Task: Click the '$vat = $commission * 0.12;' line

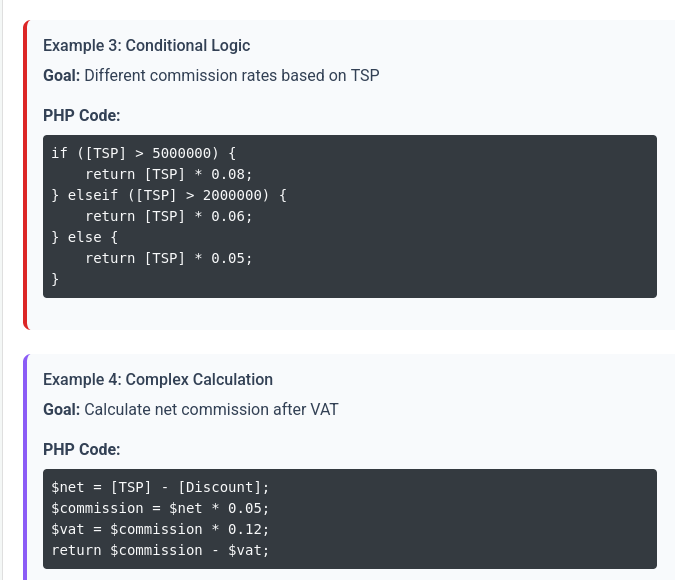Action: click(160, 529)
